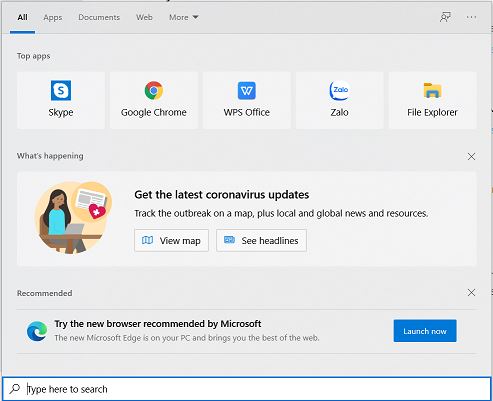Open the Zalo app tile

[x=339, y=100]
